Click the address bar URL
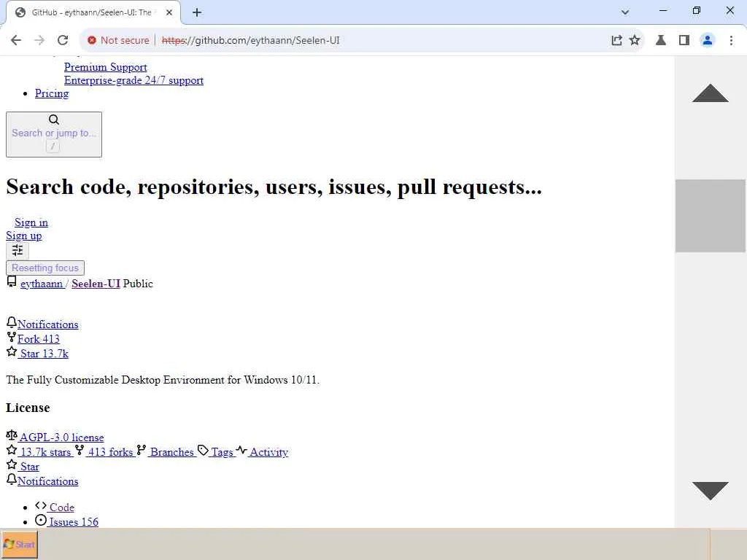The height and width of the screenshot is (560, 747). point(251,41)
